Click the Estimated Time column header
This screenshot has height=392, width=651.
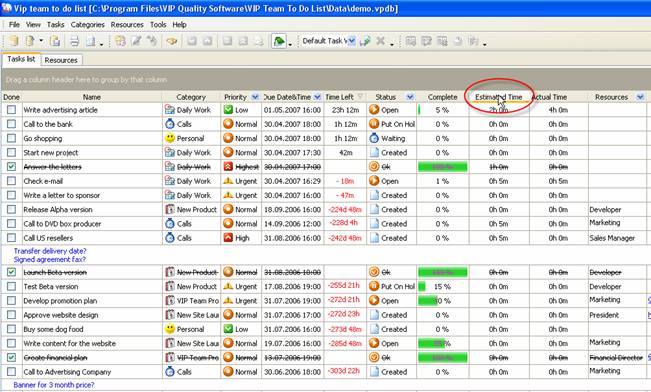499,97
